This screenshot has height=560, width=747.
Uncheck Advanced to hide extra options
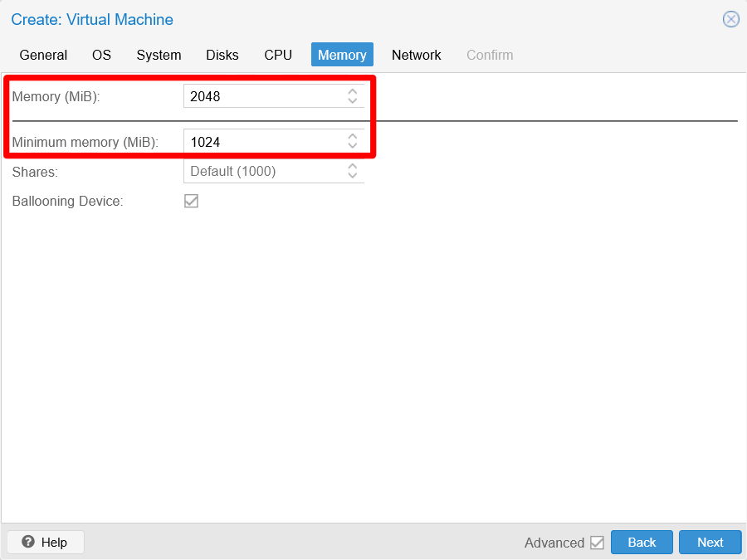598,542
